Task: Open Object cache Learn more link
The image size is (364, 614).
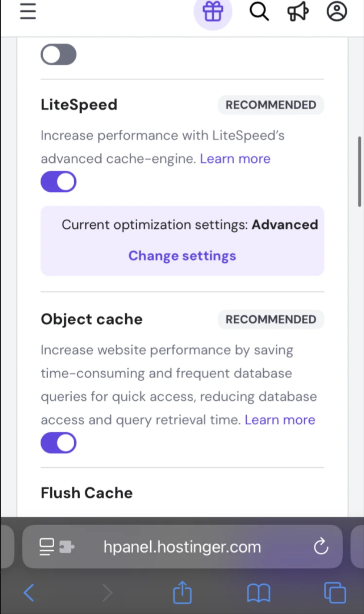Action: [x=280, y=420]
